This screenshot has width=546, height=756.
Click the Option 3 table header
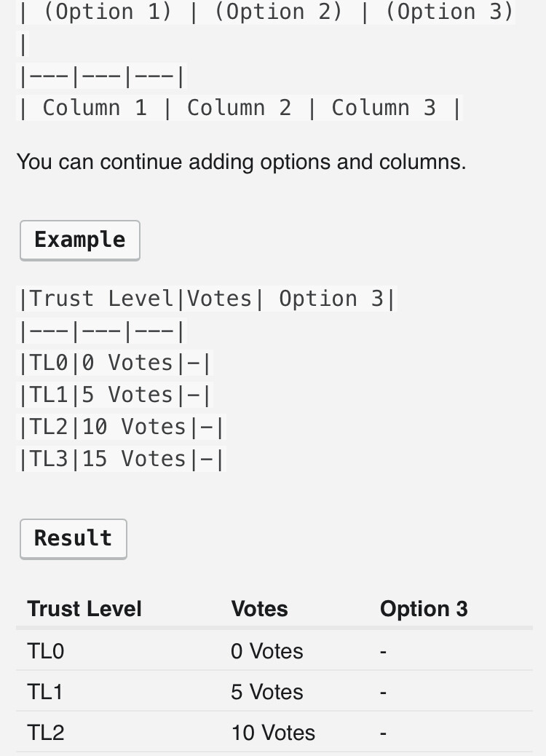point(424,609)
